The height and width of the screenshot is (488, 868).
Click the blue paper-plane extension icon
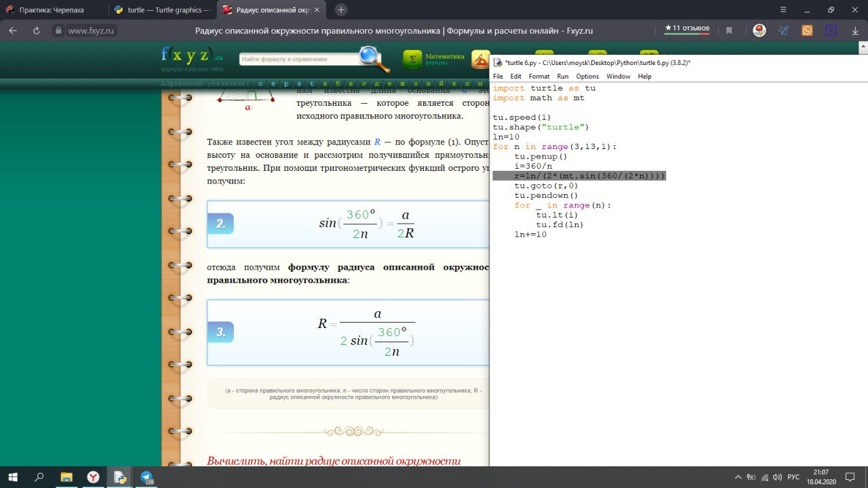point(783,30)
